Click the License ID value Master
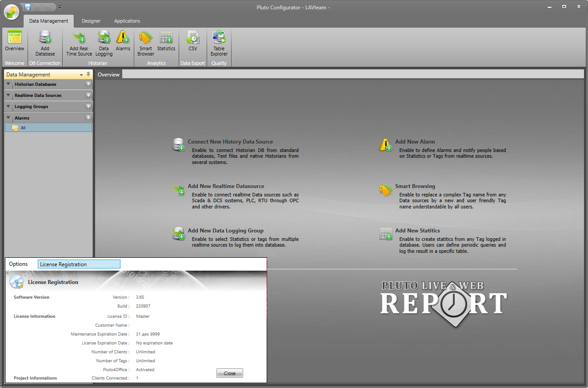The height and width of the screenshot is (388, 588). click(x=143, y=316)
